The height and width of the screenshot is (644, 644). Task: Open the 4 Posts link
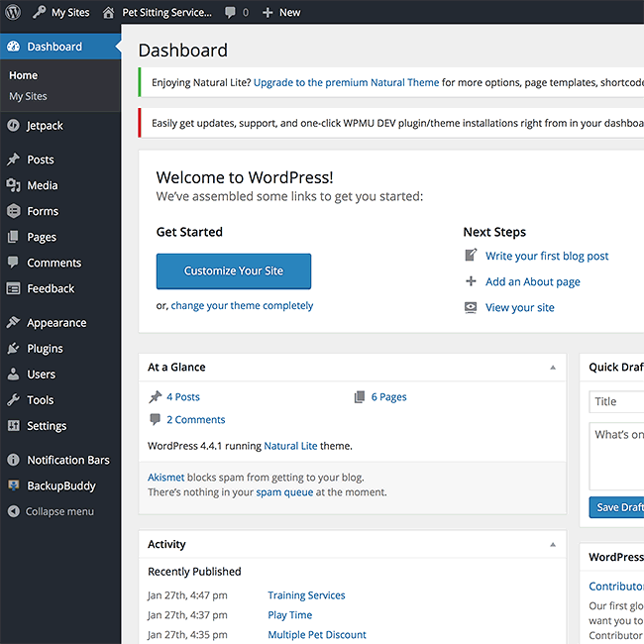tap(183, 396)
